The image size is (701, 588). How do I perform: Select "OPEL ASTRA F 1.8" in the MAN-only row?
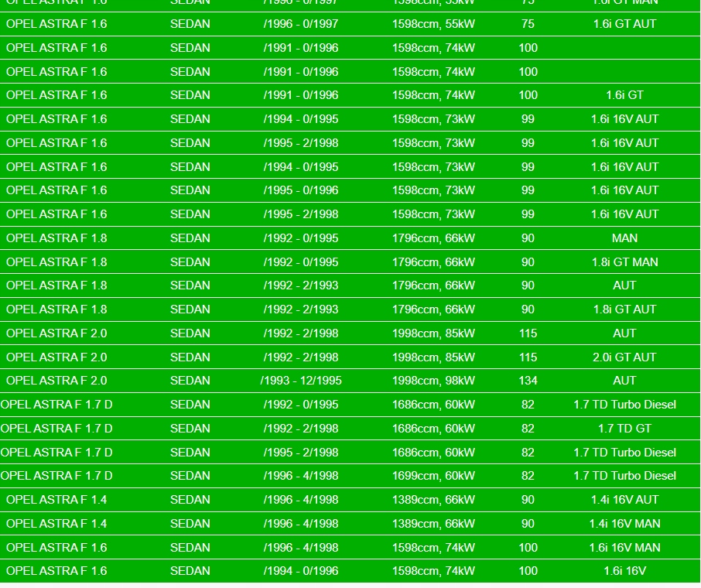pyautogui.click(x=56, y=238)
